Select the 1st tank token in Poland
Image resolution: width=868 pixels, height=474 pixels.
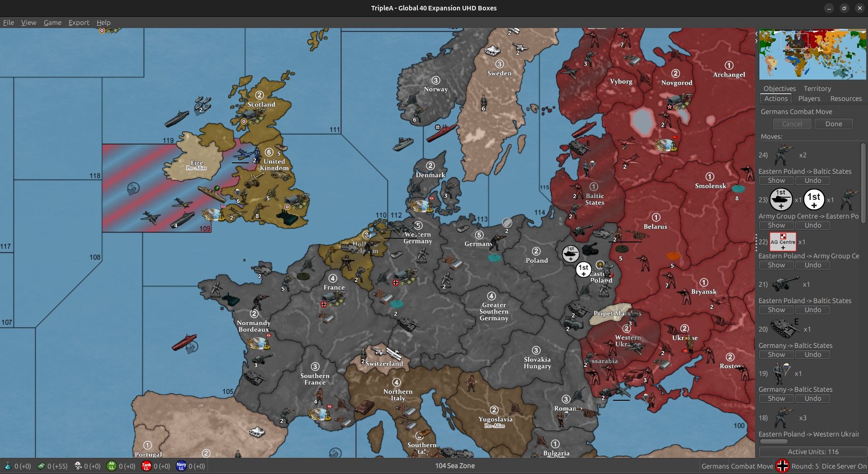(x=571, y=254)
